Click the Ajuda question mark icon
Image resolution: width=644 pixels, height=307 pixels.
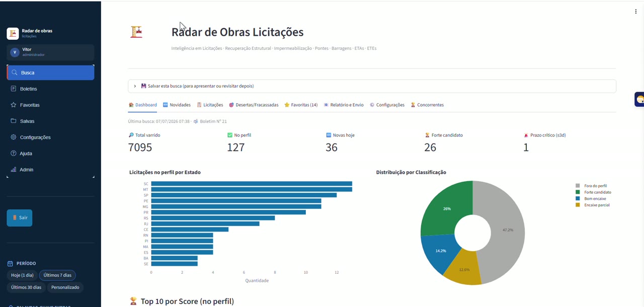pyautogui.click(x=14, y=153)
